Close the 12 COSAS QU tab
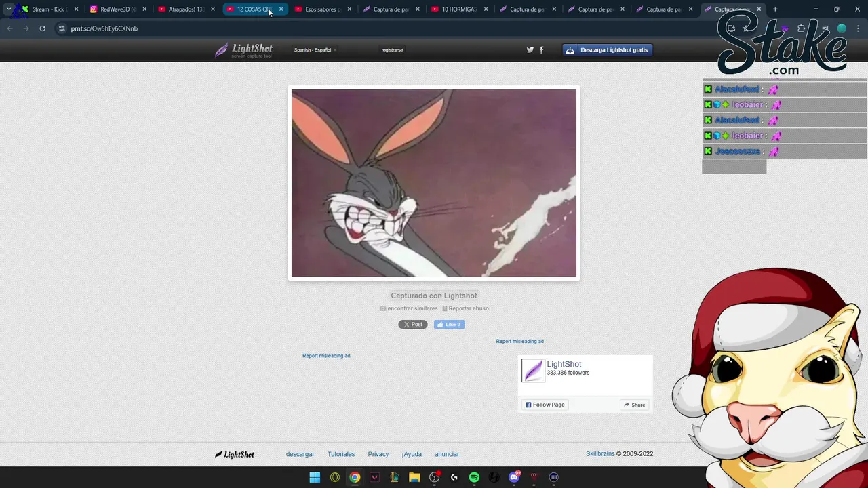This screenshot has height=488, width=868. tap(281, 9)
